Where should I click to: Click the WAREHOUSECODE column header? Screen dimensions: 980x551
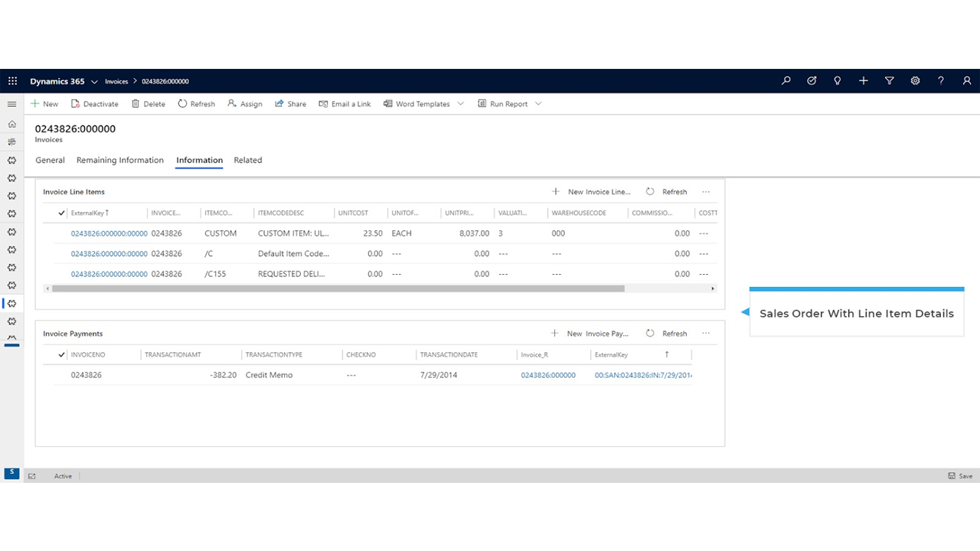click(x=579, y=213)
